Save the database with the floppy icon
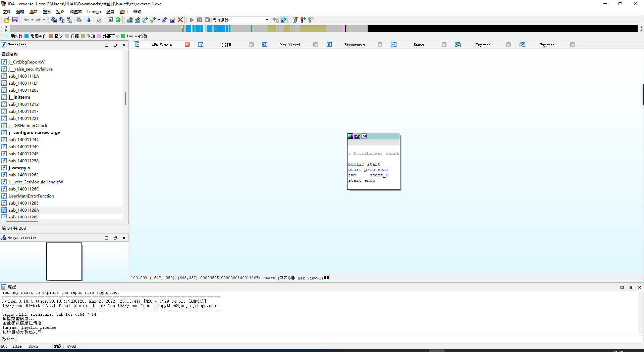This screenshot has height=352, width=644. point(15,20)
